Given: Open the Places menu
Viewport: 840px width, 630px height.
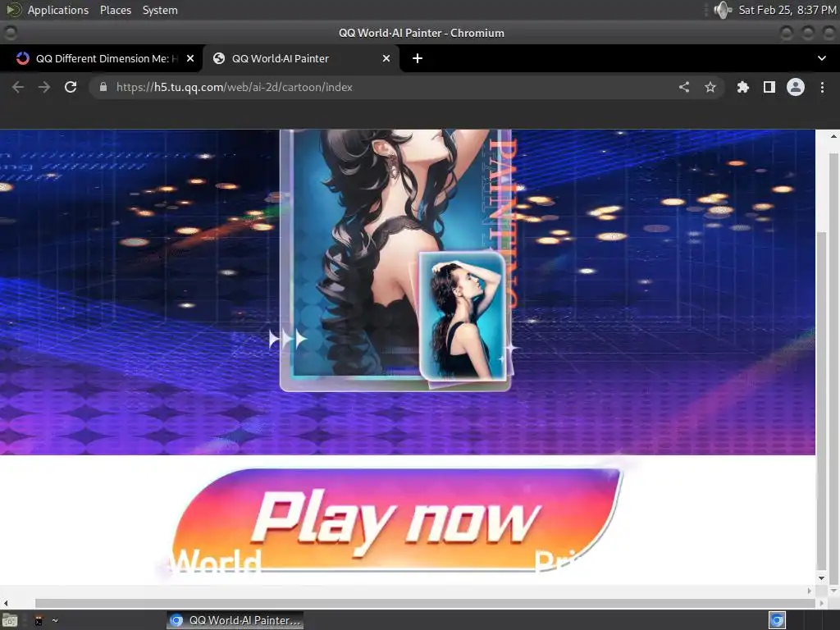Looking at the screenshot, I should (115, 10).
